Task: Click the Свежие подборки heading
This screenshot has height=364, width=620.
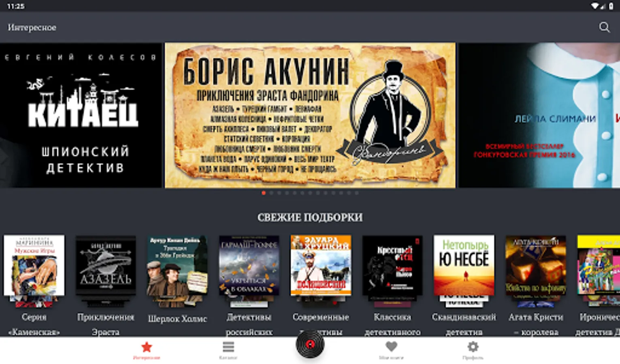Action: pos(310,217)
